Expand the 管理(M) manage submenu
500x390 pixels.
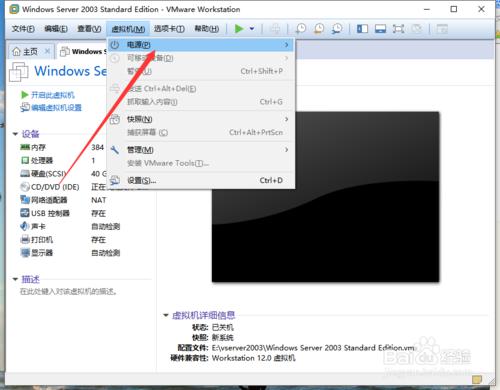(x=201, y=150)
